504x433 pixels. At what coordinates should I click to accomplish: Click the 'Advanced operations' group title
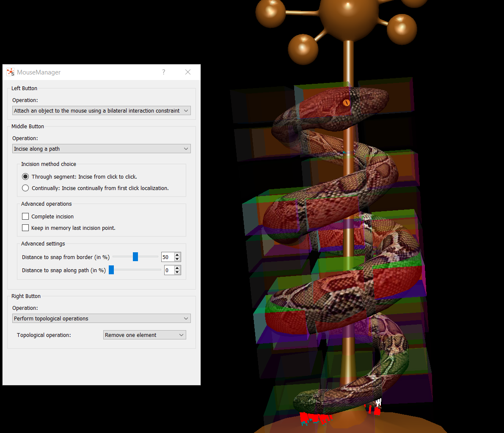pyautogui.click(x=46, y=204)
